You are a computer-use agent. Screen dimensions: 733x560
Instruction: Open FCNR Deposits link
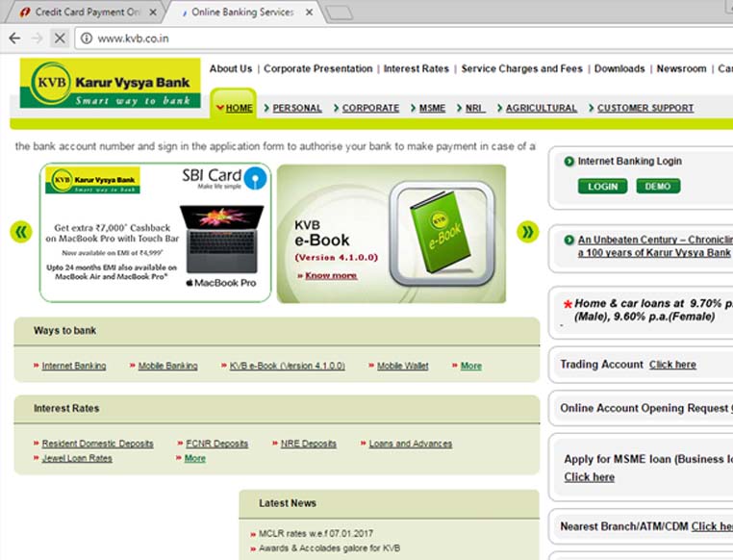[x=216, y=444]
